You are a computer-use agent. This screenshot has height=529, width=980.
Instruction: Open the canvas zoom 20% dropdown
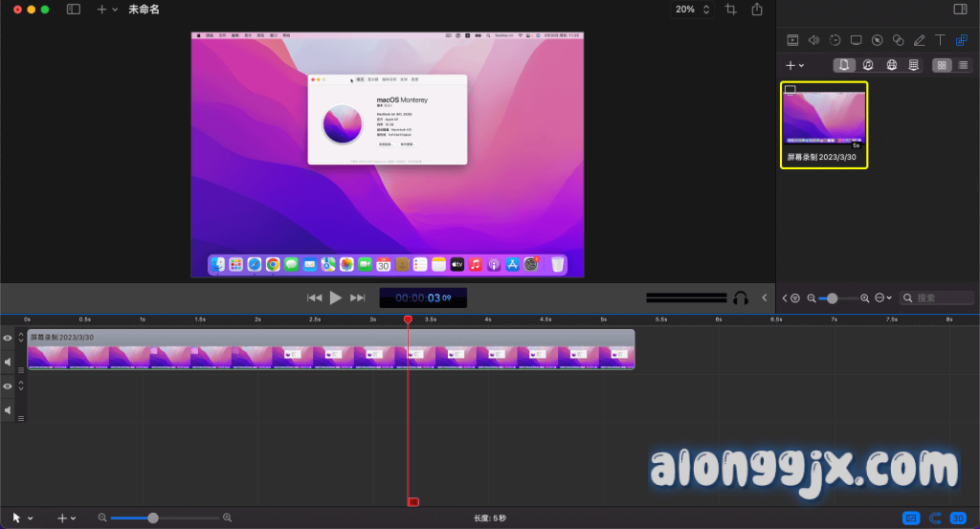click(692, 10)
